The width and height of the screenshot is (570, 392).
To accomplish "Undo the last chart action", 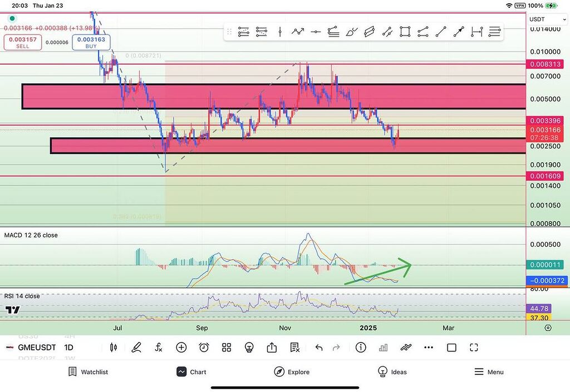I will pyautogui.click(x=319, y=348).
